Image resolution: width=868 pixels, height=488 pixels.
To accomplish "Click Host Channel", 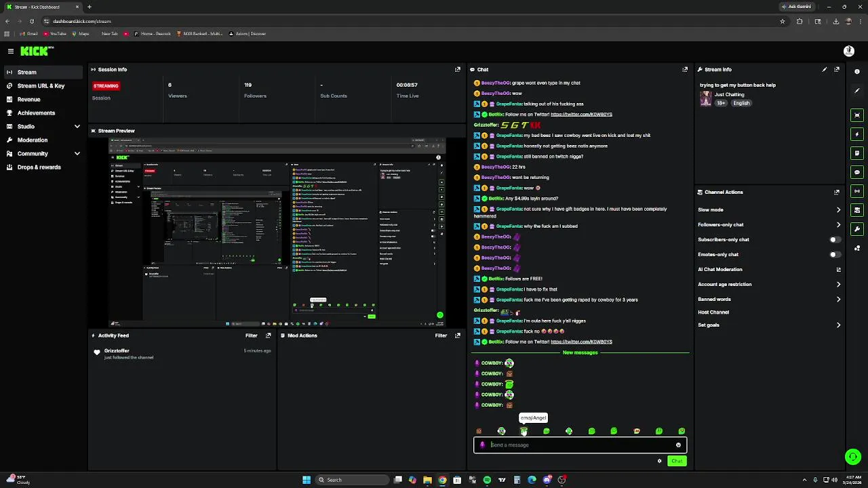I will 713,312.
